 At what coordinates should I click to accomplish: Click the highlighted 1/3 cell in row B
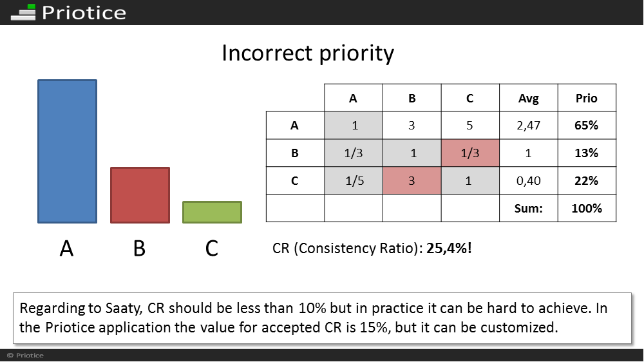pos(470,153)
